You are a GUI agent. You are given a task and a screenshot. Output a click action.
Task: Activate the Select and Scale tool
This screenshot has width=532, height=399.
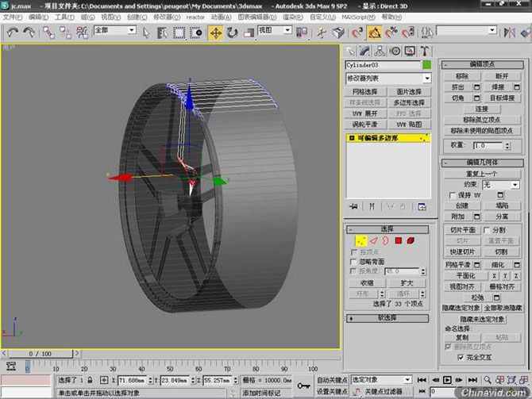click(x=249, y=33)
